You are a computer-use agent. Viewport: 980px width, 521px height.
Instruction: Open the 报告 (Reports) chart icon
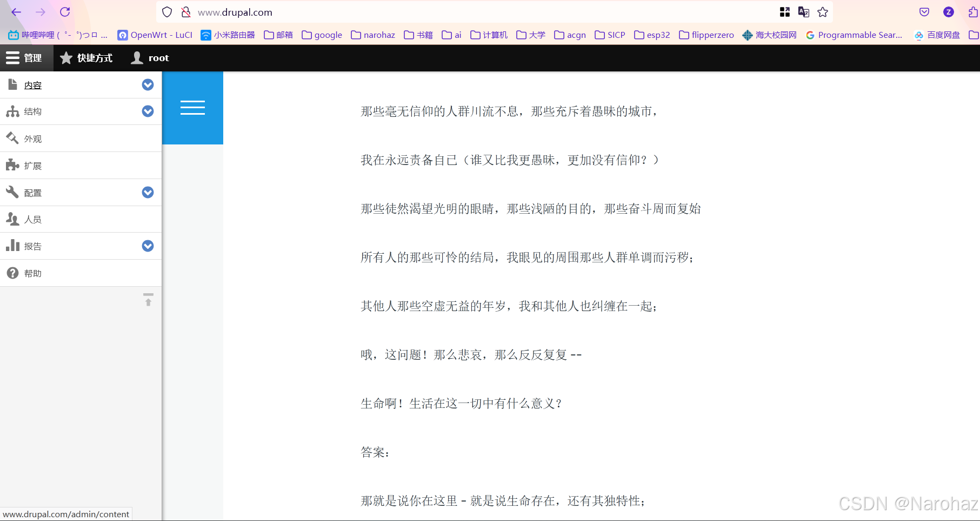tap(12, 246)
